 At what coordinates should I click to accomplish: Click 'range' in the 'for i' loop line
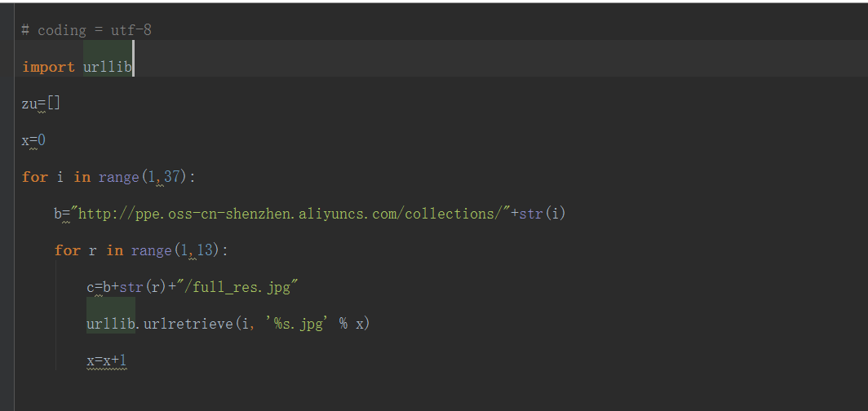118,177
